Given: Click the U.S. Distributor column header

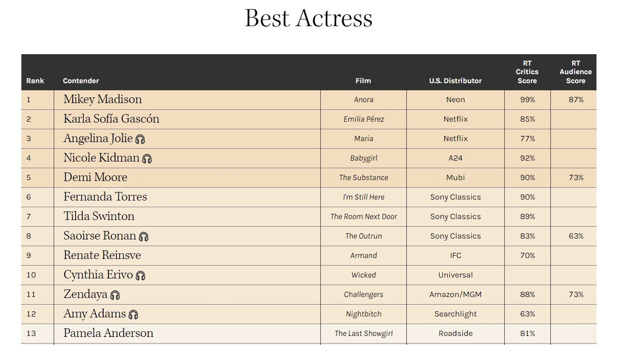Looking at the screenshot, I should [455, 81].
